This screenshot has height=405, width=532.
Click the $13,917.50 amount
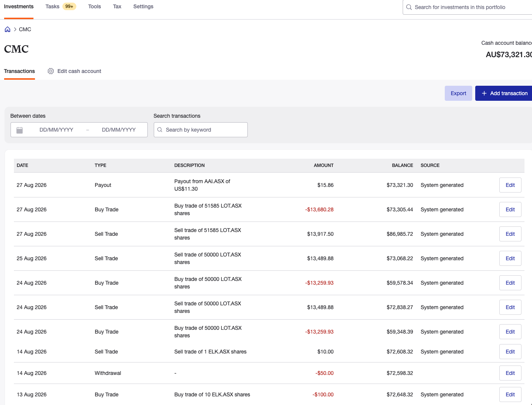tap(320, 234)
